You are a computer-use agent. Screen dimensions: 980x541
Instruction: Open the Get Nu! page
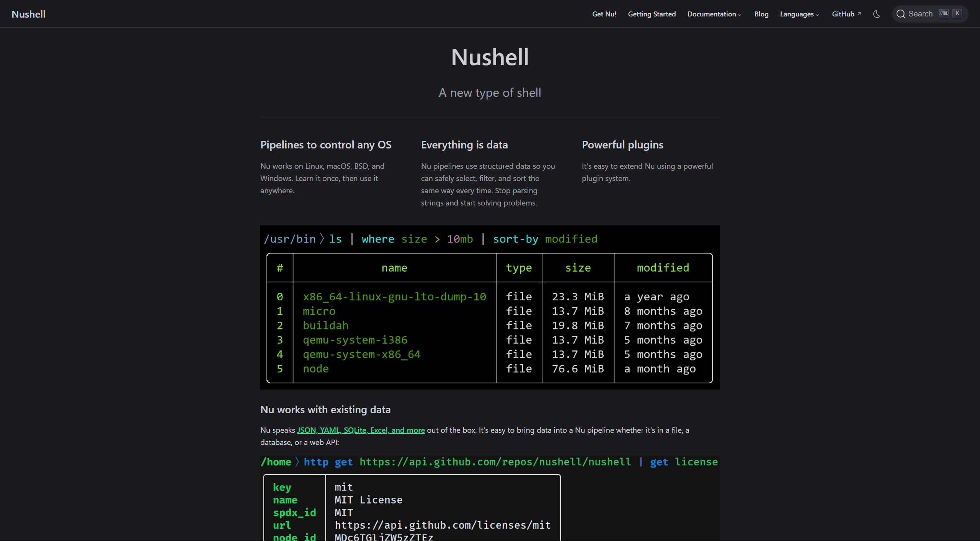click(x=604, y=14)
